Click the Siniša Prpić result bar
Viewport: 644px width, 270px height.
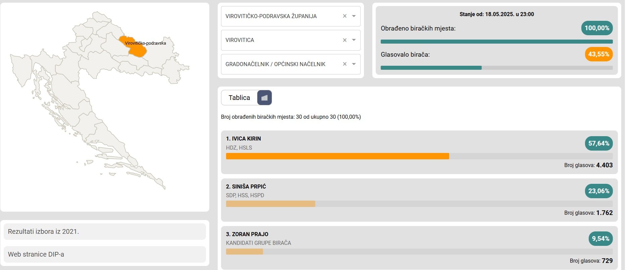pos(271,204)
